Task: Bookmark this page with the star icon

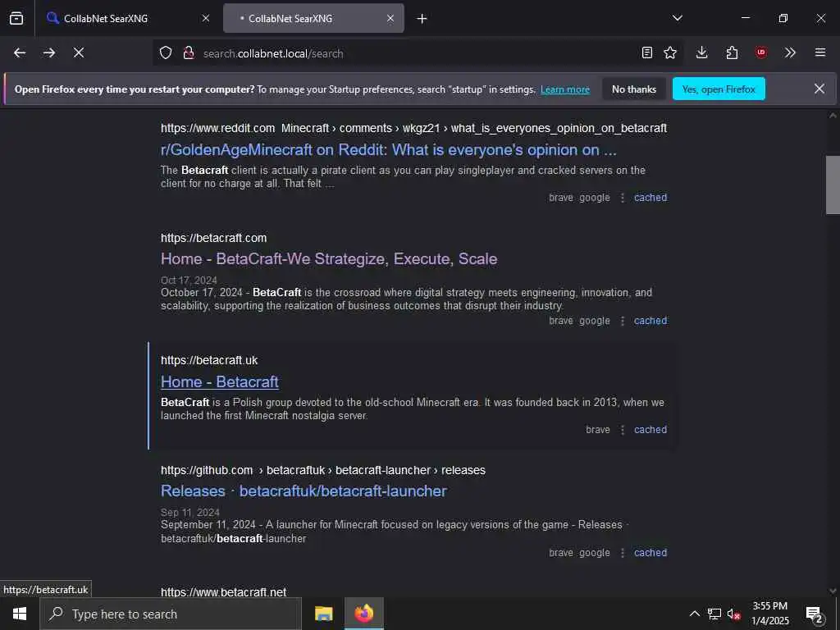Action: (670, 52)
